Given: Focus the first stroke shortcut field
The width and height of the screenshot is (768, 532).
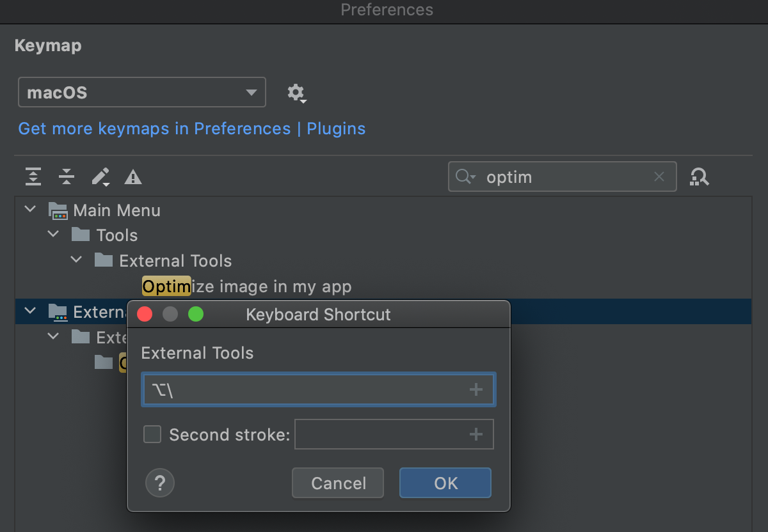Looking at the screenshot, I should [318, 389].
